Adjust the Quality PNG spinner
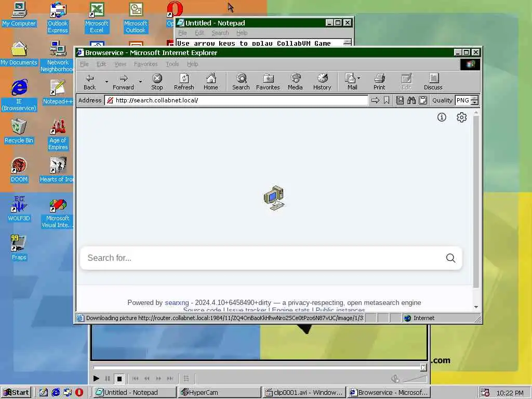Image resolution: width=532 pixels, height=399 pixels. coord(475,100)
